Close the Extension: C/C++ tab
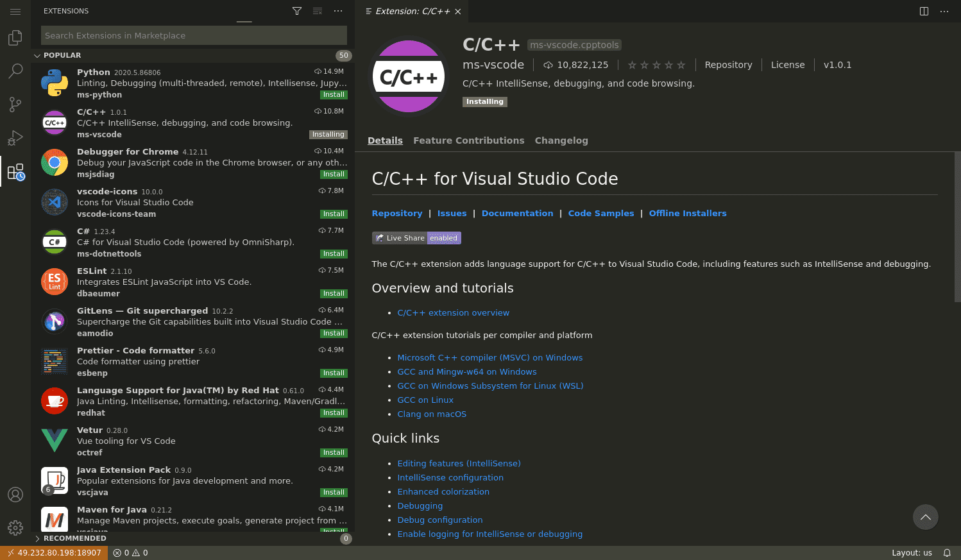This screenshot has height=560, width=961. (x=458, y=12)
